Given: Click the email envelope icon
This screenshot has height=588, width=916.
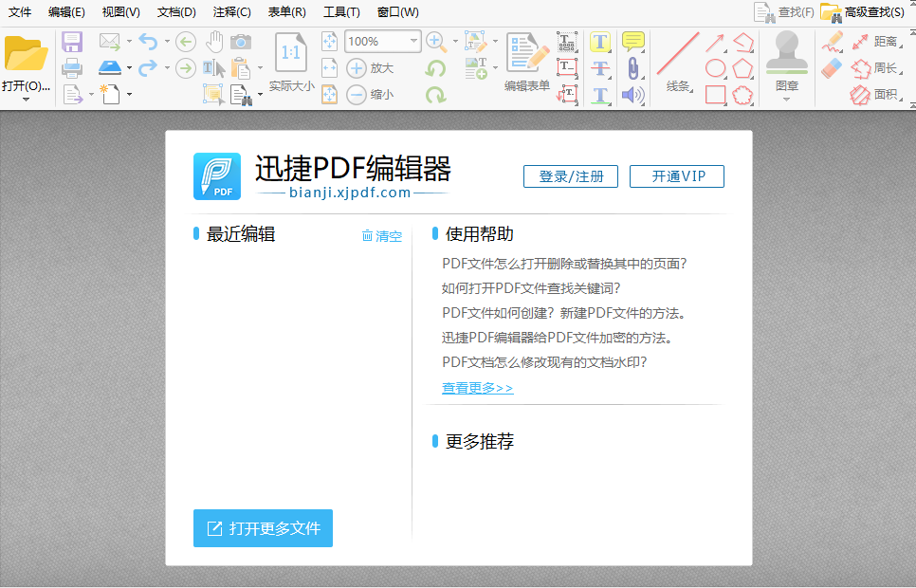Looking at the screenshot, I should coord(109,42).
